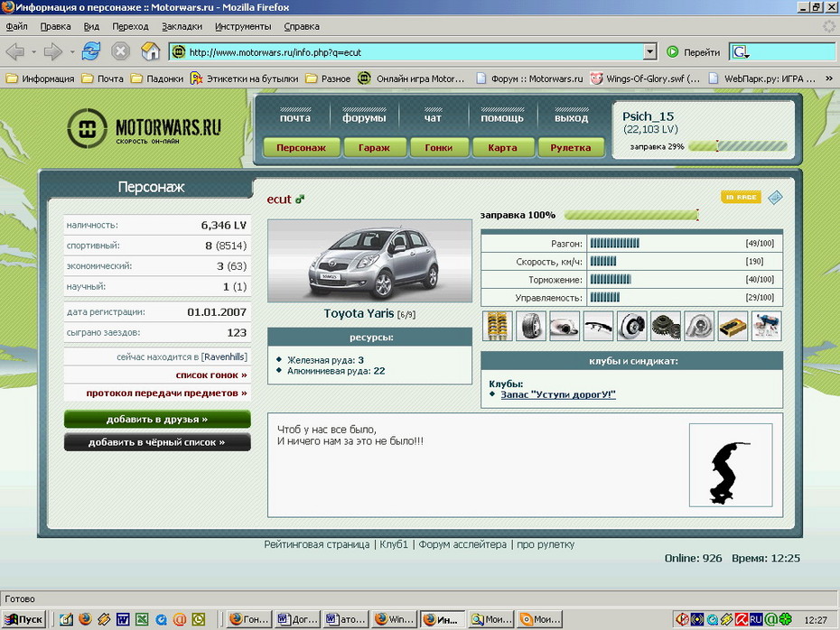Click the Firefox icon in quick launch
The height and width of the screenshot is (630, 840).
click(85, 619)
